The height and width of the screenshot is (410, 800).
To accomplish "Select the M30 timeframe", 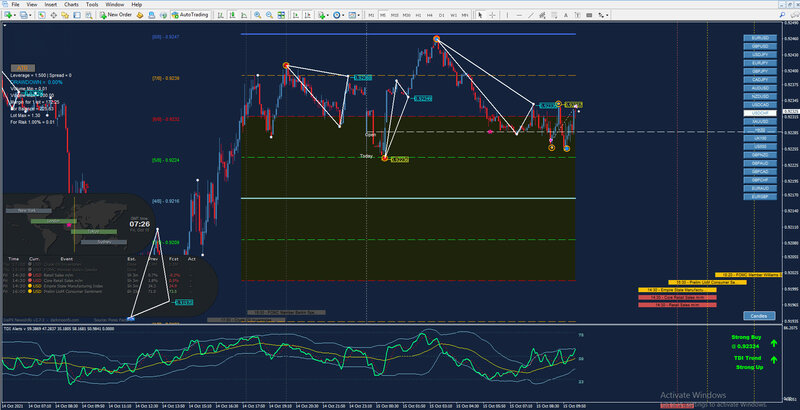I will (406, 15).
